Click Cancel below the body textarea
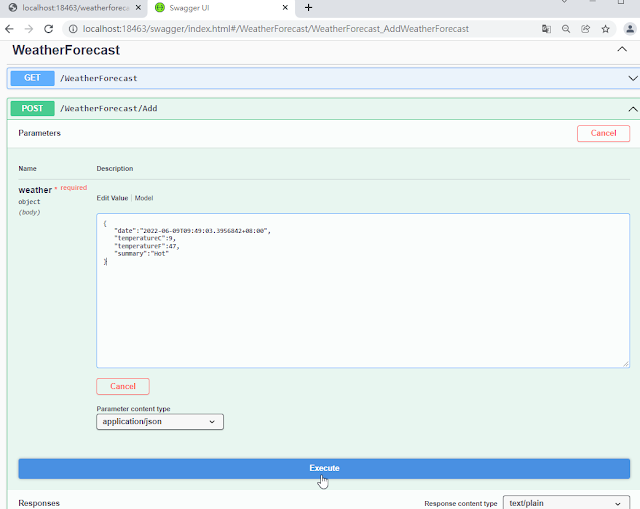This screenshot has width=640, height=509. pyautogui.click(x=123, y=387)
